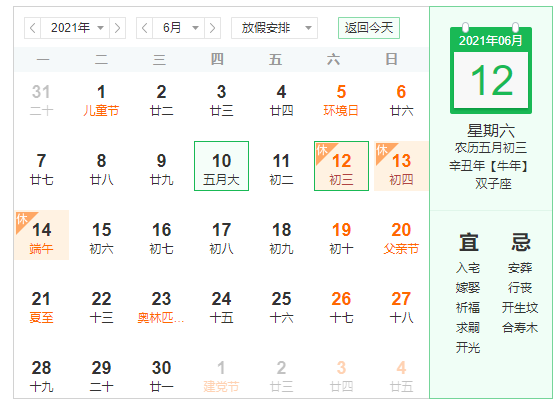Select June 13 holiday cell
Screen dimensions: 559x403
click(401, 166)
